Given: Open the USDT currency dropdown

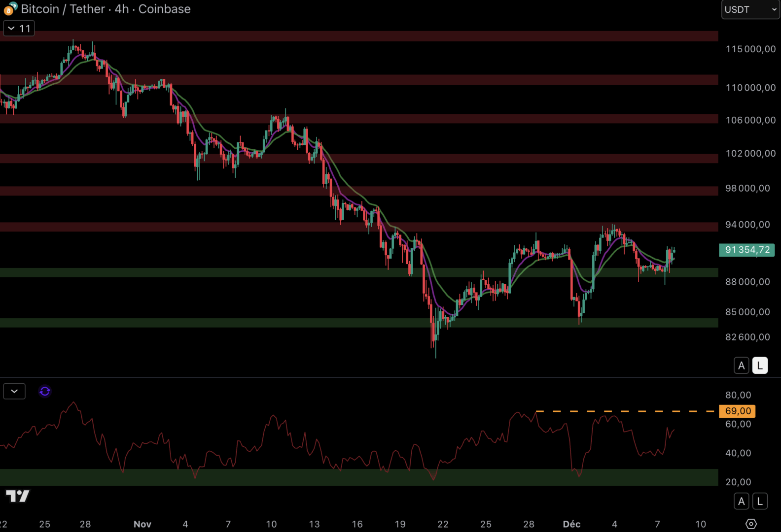Looking at the screenshot, I should point(750,9).
